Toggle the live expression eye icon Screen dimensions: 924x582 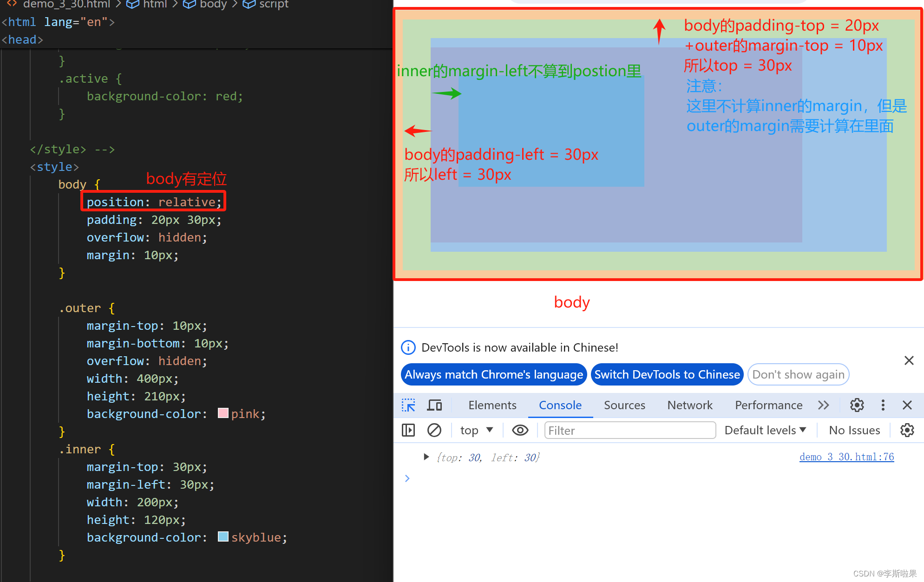520,430
